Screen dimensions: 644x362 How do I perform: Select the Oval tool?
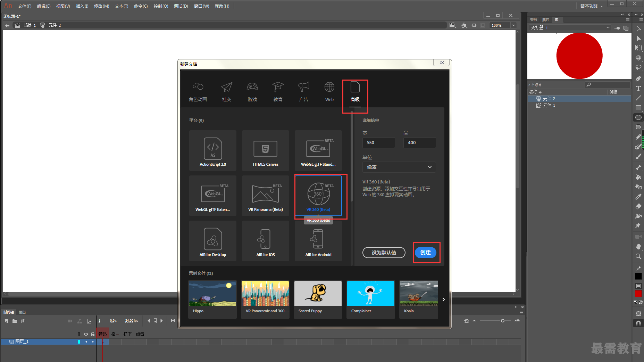point(638,117)
